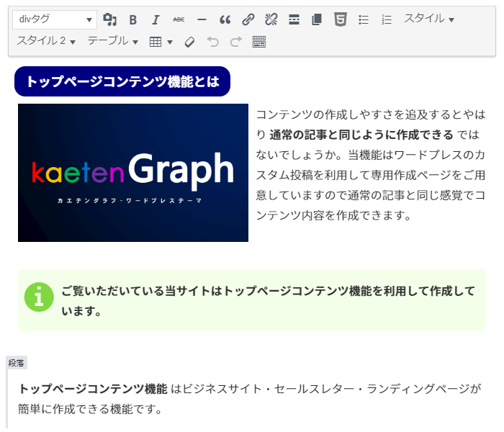Viewport: 504px width, 432px height.
Task: Create a numbered list
Action: pos(387,20)
